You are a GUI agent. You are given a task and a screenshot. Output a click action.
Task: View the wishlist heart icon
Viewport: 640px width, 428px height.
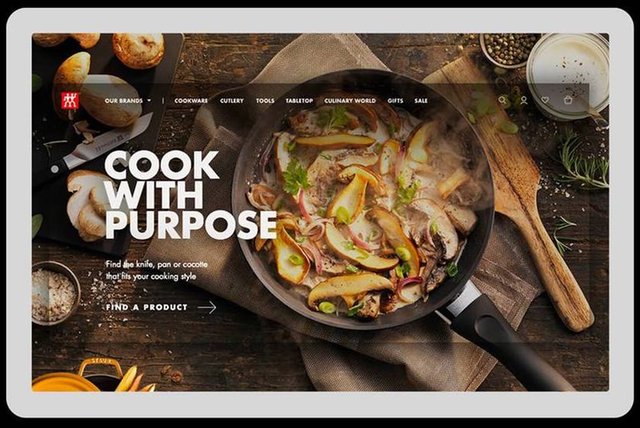[x=545, y=100]
